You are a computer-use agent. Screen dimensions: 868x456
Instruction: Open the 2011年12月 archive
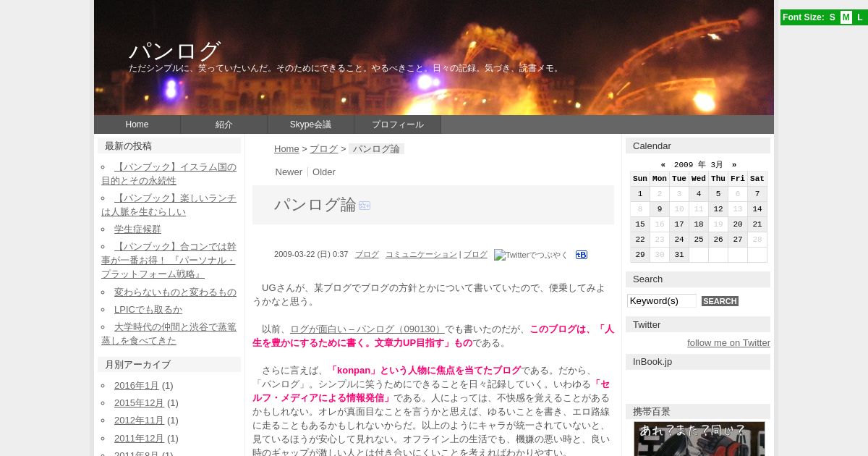140,439
